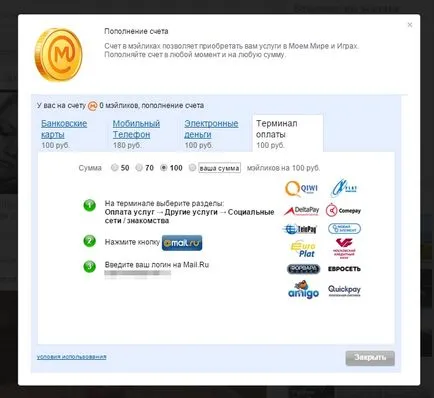
Task: Select the 50 мэйликов radio option
Action: pyautogui.click(x=114, y=167)
